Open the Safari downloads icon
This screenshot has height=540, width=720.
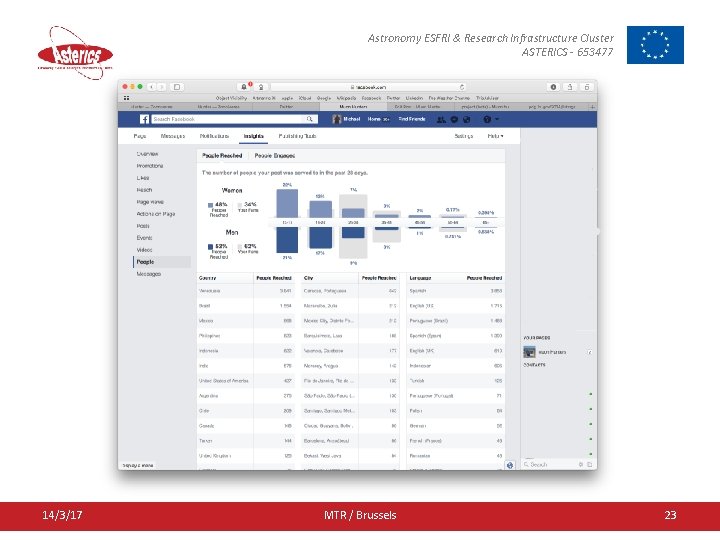(553, 87)
